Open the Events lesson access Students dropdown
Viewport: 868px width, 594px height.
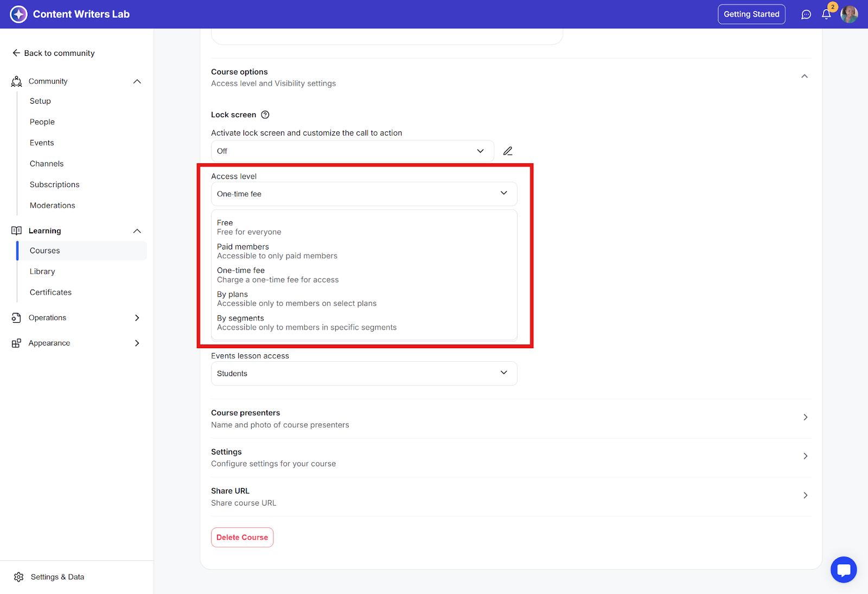tap(364, 373)
